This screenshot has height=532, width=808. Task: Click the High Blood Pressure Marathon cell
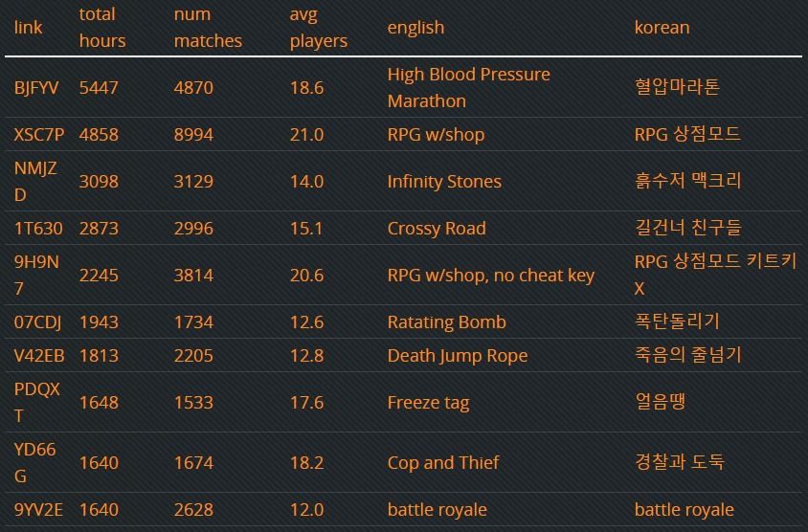(468, 88)
